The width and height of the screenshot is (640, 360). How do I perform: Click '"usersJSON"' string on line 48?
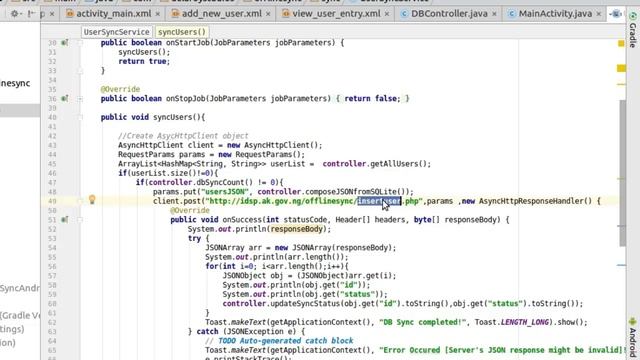coord(227,191)
